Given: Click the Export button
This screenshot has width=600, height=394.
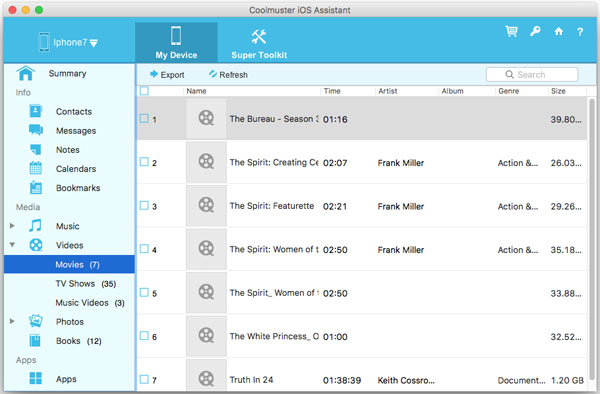Looking at the screenshot, I should [167, 75].
